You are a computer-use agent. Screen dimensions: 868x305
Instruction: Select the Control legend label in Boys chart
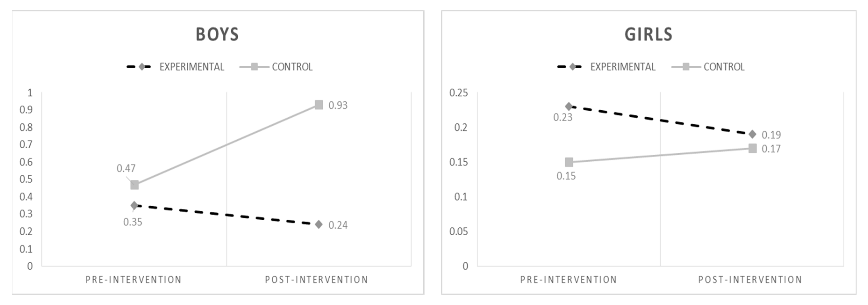point(292,67)
